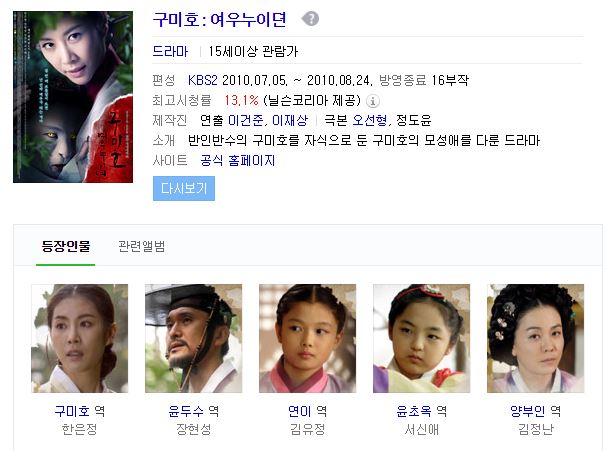Open the 양부인 역 character link
The width and height of the screenshot is (609, 451).
click(535, 411)
